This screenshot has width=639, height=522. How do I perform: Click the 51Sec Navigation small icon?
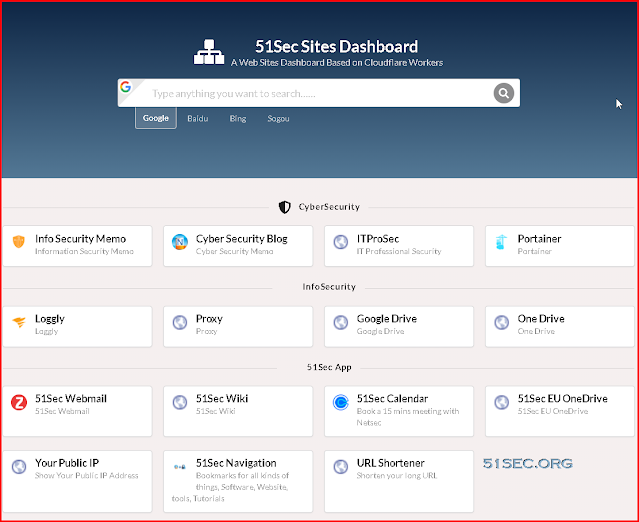[x=180, y=467]
